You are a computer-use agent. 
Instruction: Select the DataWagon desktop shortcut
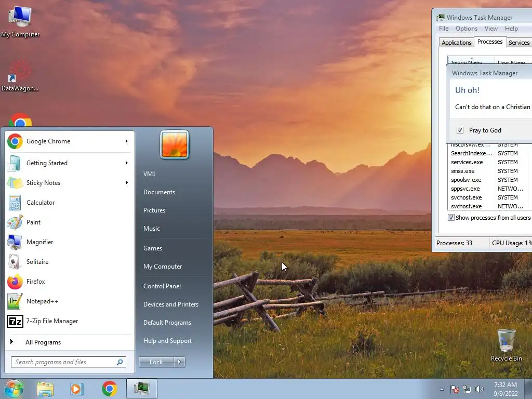(20, 76)
